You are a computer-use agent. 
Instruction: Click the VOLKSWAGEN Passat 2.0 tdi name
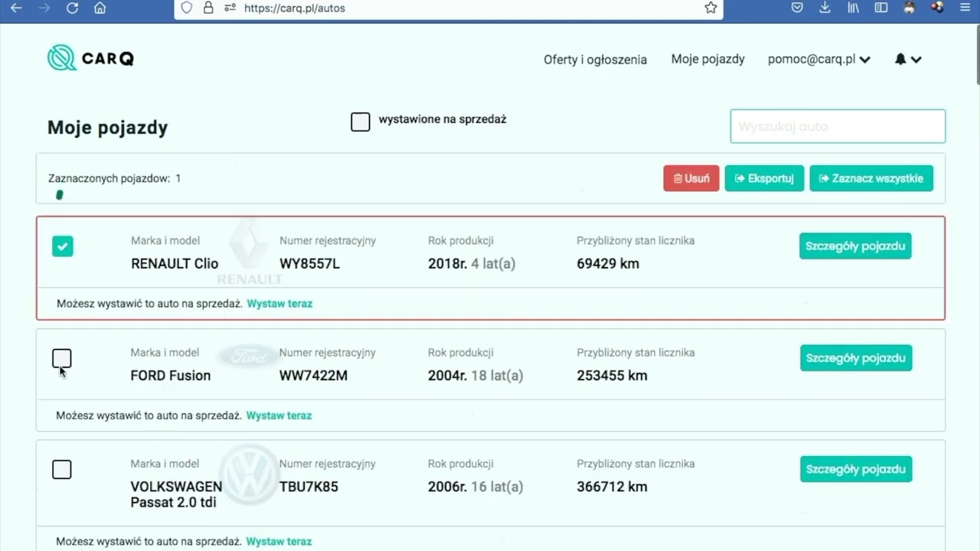(x=176, y=494)
